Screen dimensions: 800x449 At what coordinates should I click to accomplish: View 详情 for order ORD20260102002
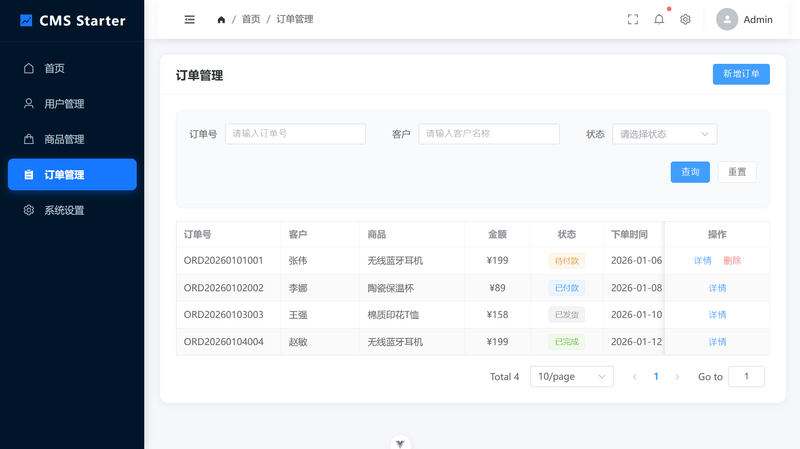(x=717, y=288)
